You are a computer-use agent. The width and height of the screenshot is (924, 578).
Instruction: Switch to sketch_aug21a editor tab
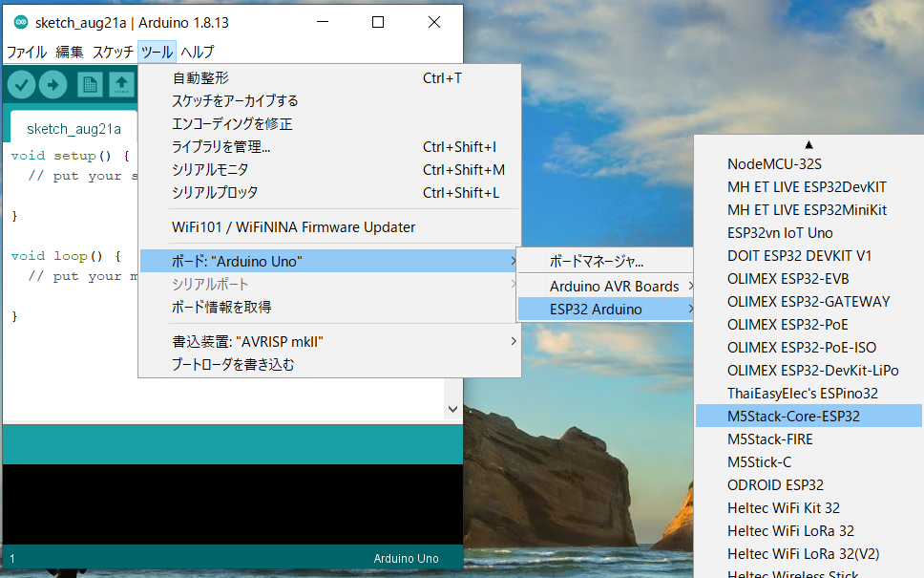click(x=73, y=129)
